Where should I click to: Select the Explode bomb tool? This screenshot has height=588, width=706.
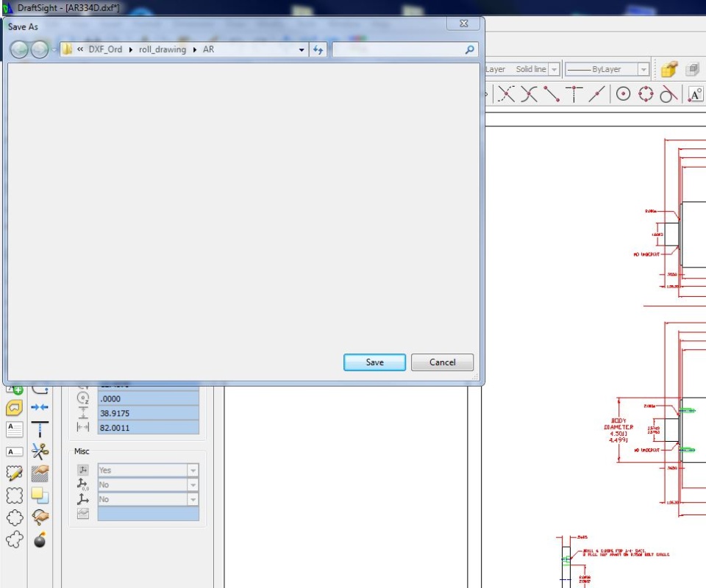(x=40, y=539)
